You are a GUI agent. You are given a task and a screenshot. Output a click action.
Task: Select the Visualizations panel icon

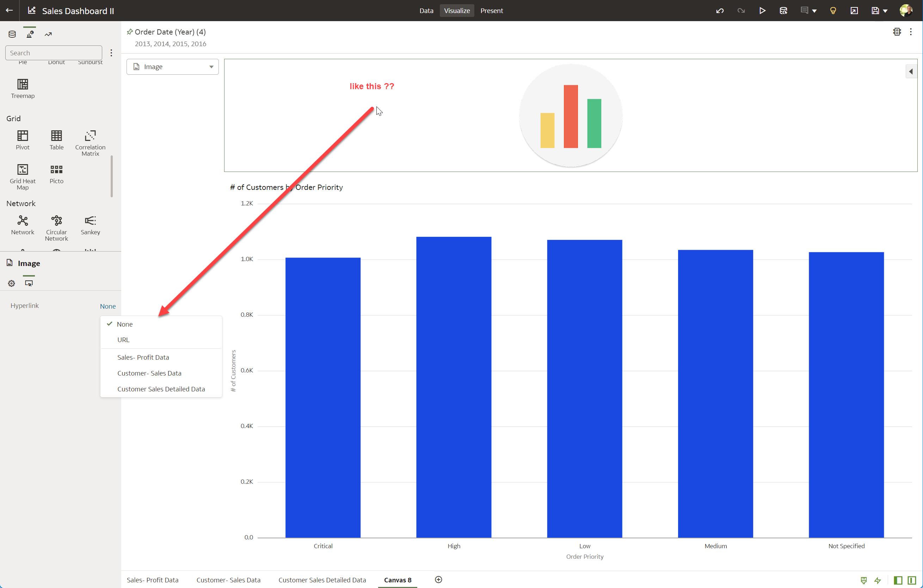tap(30, 34)
